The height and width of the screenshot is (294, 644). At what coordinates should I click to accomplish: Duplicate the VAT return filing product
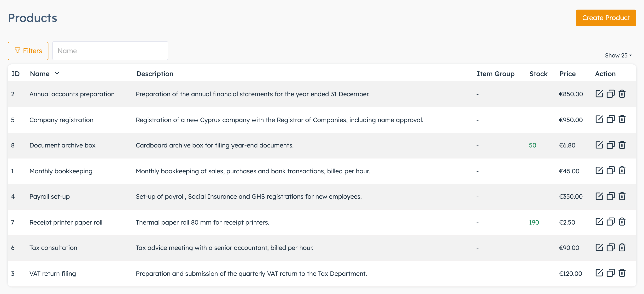click(x=610, y=273)
